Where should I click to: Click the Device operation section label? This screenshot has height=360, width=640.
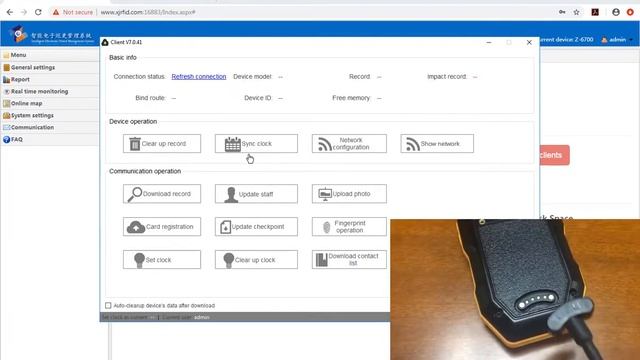tap(133, 122)
